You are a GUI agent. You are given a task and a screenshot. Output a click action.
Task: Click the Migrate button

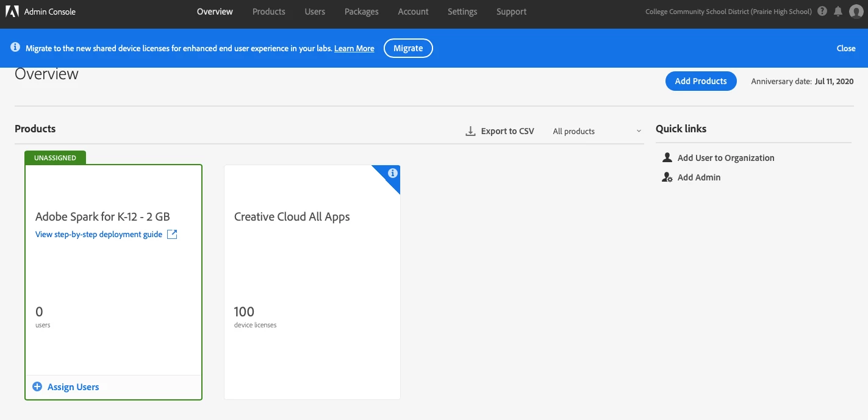click(x=408, y=48)
